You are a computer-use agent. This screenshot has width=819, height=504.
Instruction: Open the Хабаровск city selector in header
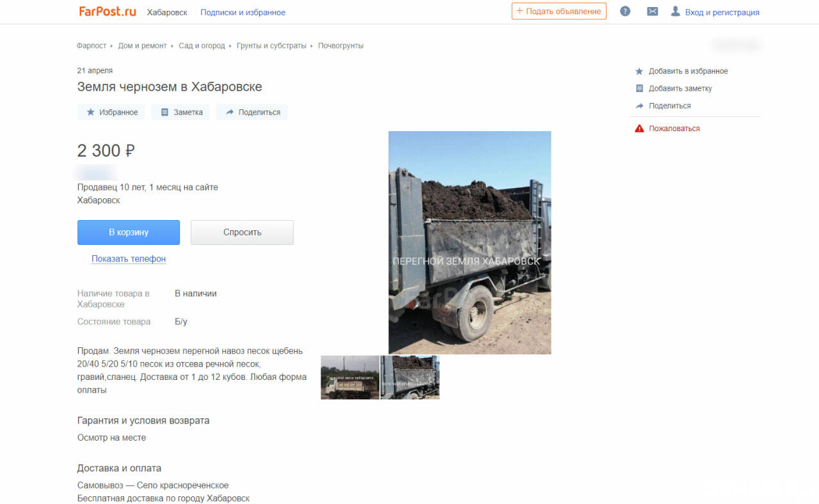(167, 13)
